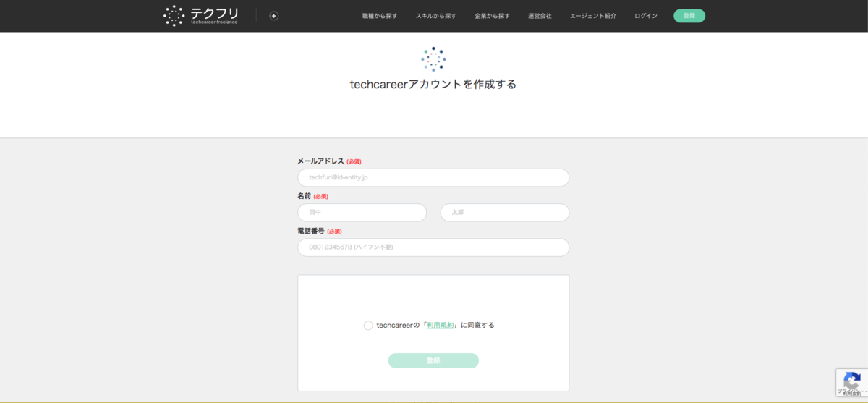
Task: Click the techcareer dotted circle logo above heading
Action: tap(433, 59)
